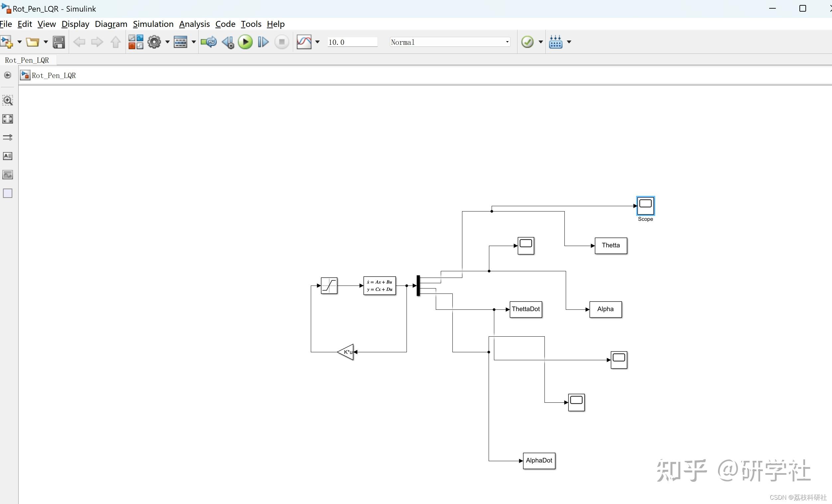Screen dimensions: 832x504
Task: Save the Rot_Pen_LQR model
Action: pos(59,42)
